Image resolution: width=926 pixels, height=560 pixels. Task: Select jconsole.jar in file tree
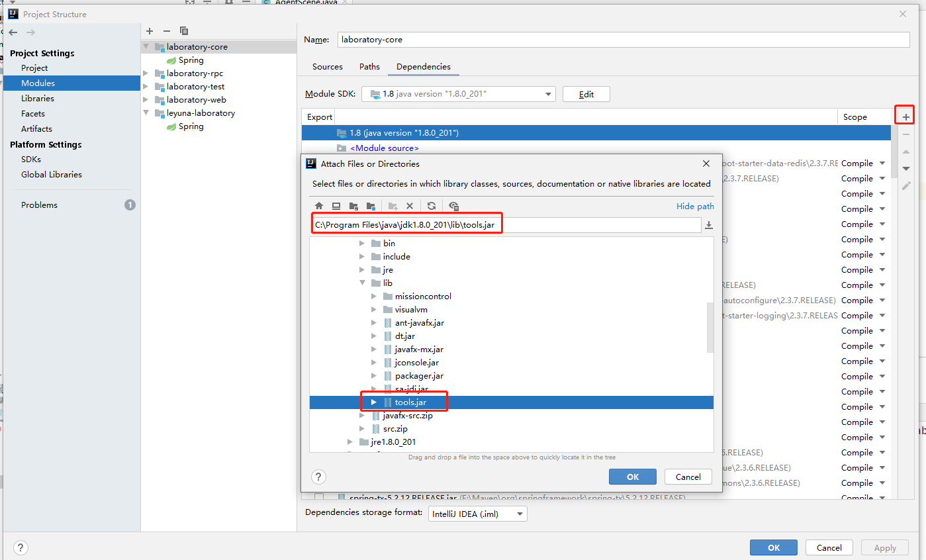(416, 363)
